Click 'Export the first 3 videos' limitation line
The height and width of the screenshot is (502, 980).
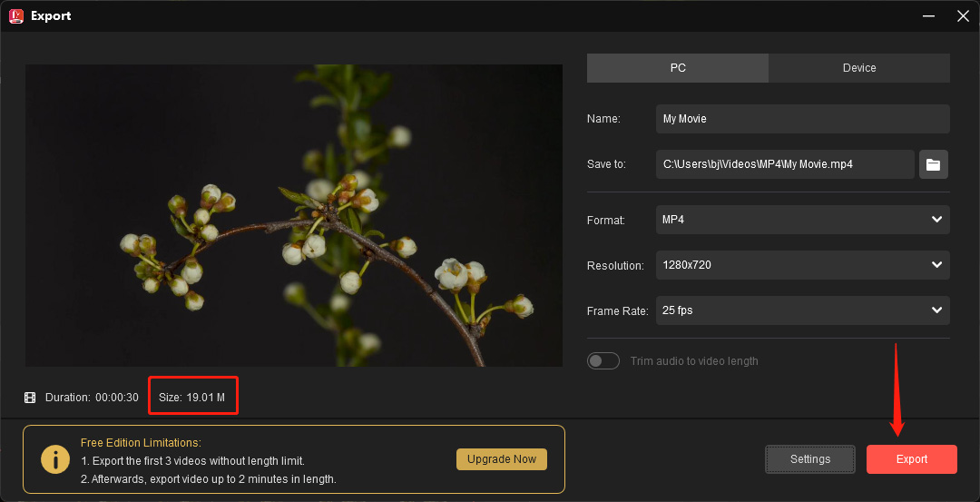192,461
